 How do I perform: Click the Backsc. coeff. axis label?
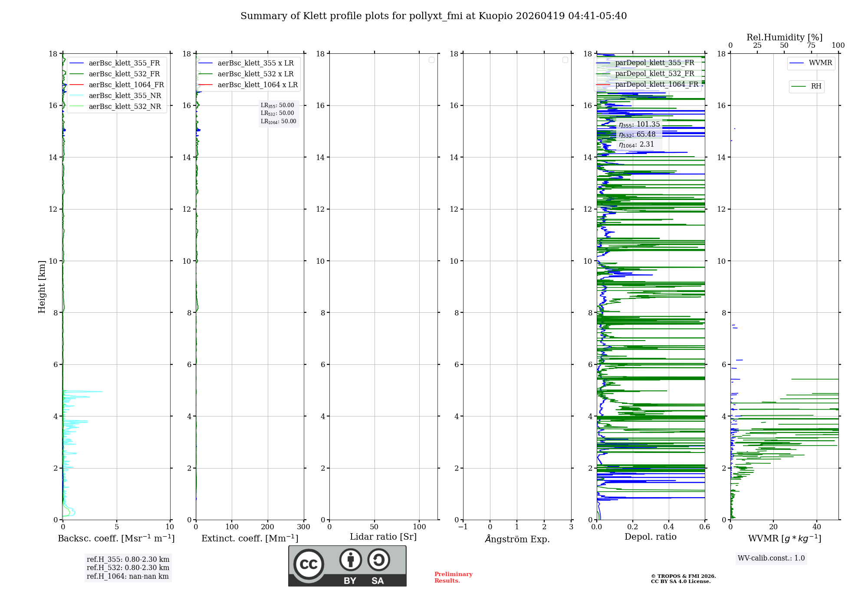point(116,538)
